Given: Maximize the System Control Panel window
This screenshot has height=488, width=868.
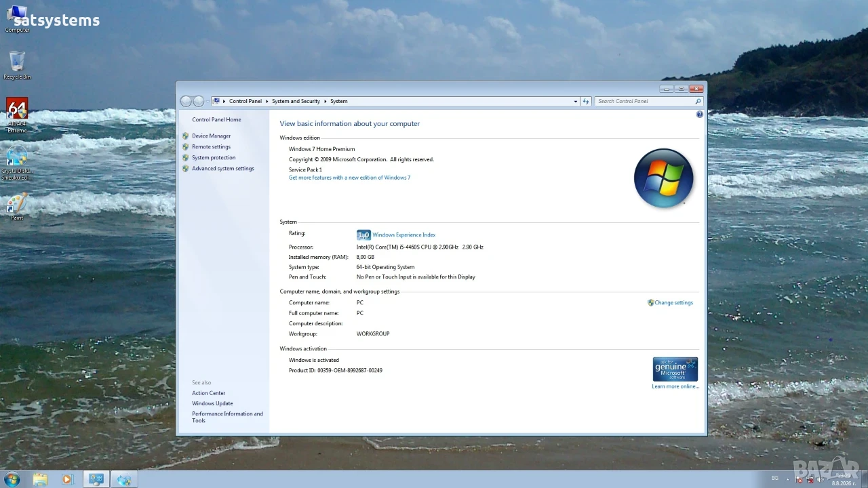Looking at the screenshot, I should [682, 89].
